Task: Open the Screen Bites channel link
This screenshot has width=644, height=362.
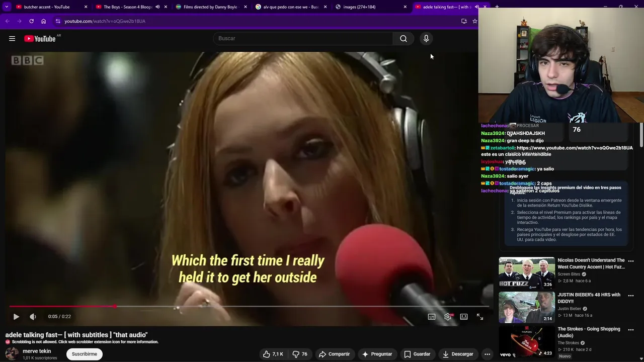Action: (569, 274)
